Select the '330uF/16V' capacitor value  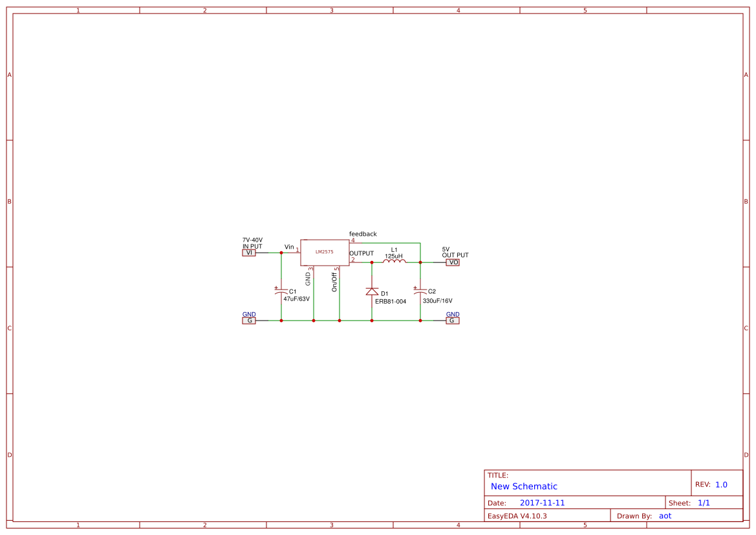(438, 301)
